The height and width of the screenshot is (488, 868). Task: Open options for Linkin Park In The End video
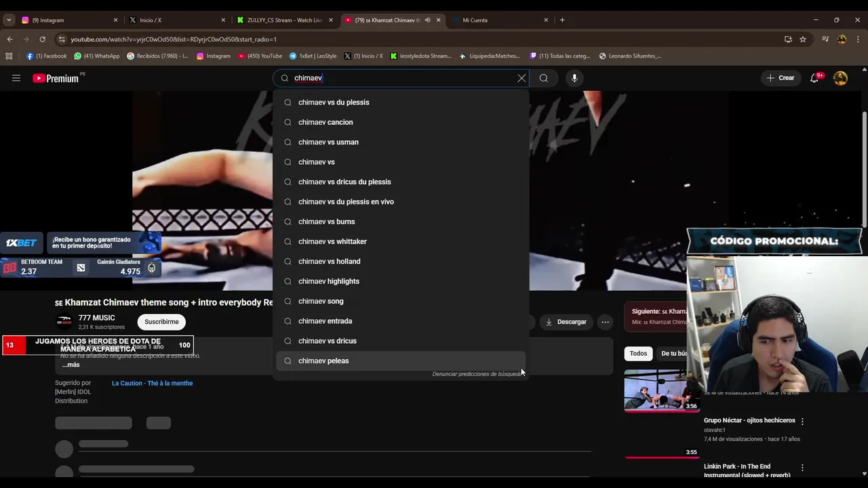802,468
